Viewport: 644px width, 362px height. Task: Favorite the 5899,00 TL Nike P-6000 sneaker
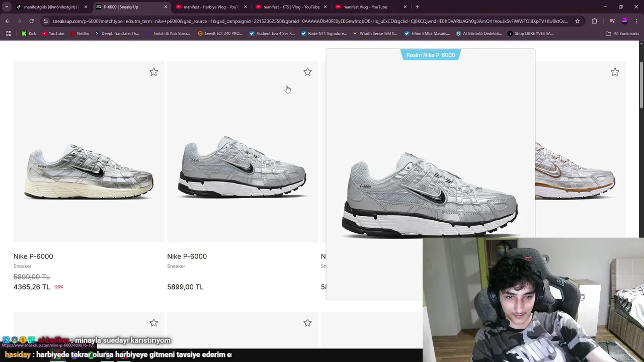coord(307,72)
